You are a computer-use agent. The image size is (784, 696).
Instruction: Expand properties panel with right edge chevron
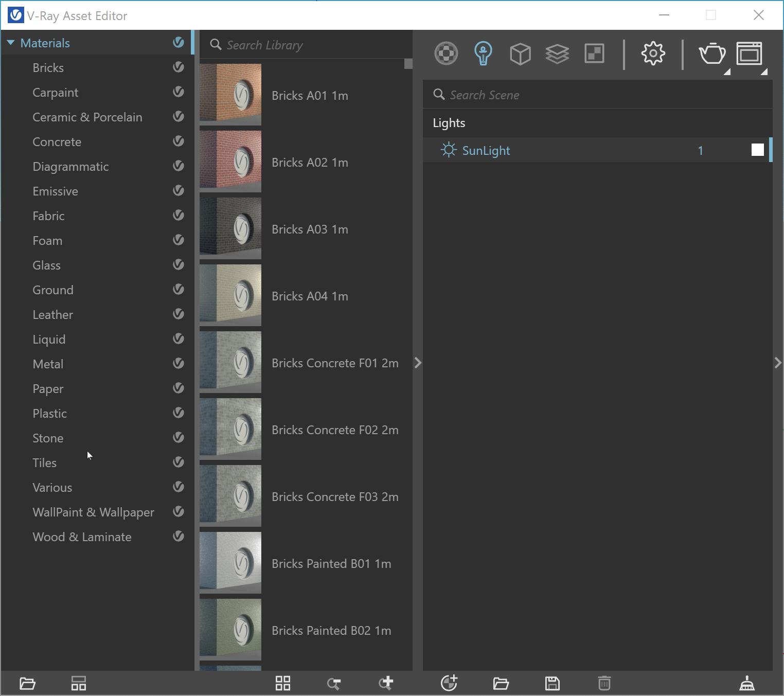778,363
